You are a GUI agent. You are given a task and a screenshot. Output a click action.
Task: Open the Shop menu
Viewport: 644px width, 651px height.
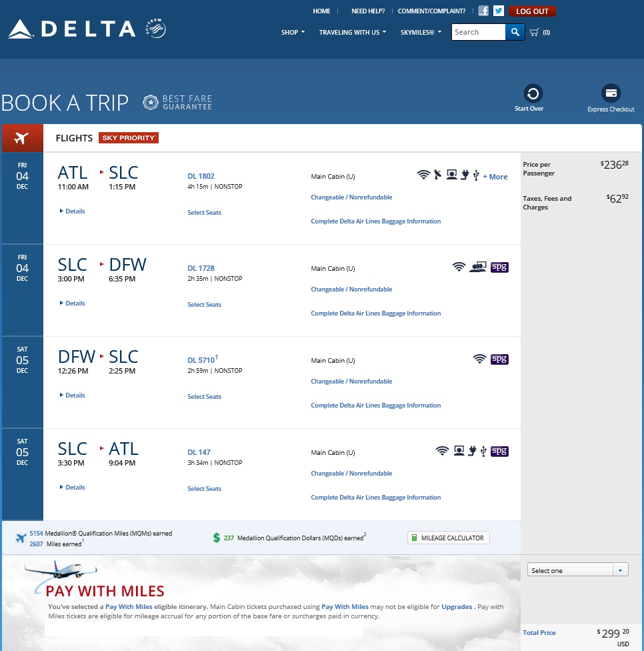[293, 32]
